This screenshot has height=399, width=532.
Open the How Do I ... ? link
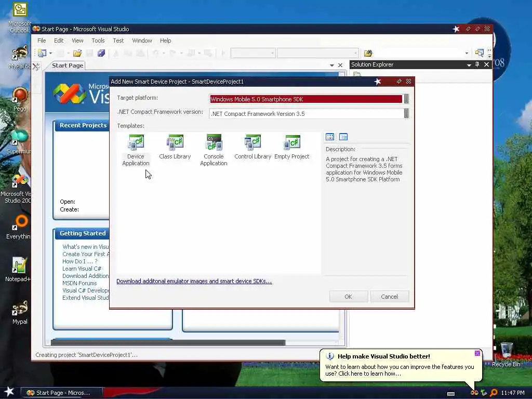click(79, 261)
